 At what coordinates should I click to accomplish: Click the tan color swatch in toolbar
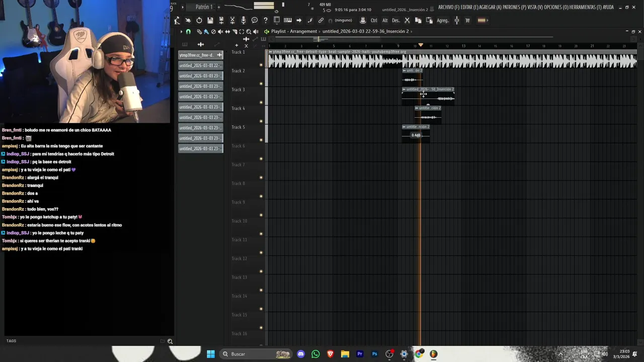(x=481, y=20)
